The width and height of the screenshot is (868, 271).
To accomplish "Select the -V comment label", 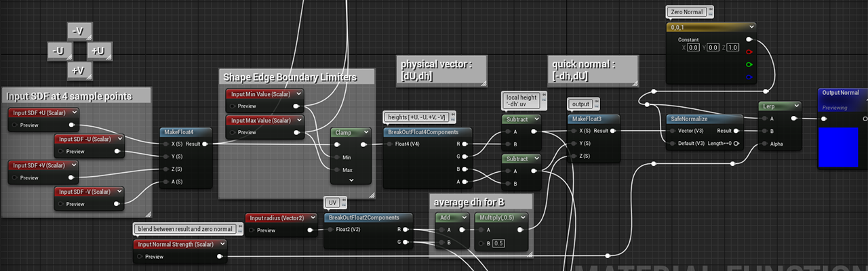I will click(80, 31).
